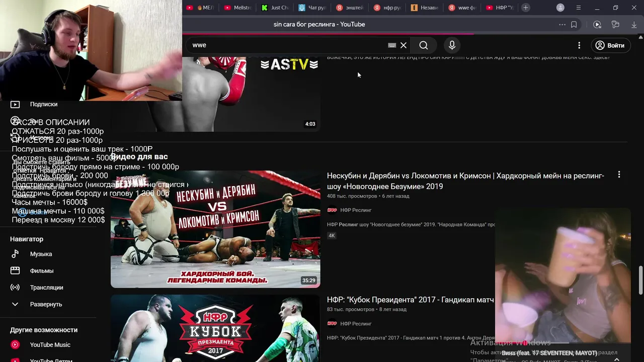Screen dimensions: 644x362
Task: Open video title 'Нескубин и Дерябин vs Локомотив и Кримсон'
Action: click(465, 181)
